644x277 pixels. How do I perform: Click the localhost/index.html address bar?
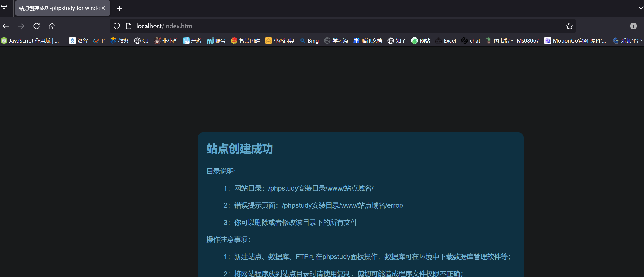pos(342,26)
